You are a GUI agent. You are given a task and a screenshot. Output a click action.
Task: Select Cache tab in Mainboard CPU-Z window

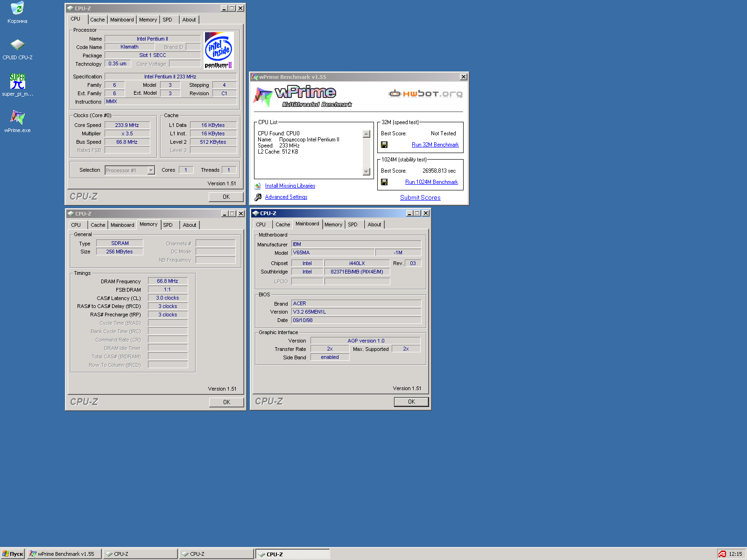[283, 224]
